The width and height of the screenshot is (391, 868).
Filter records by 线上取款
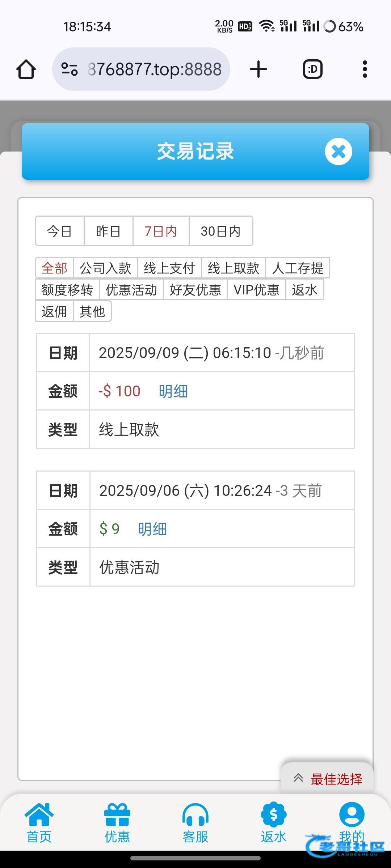234,268
